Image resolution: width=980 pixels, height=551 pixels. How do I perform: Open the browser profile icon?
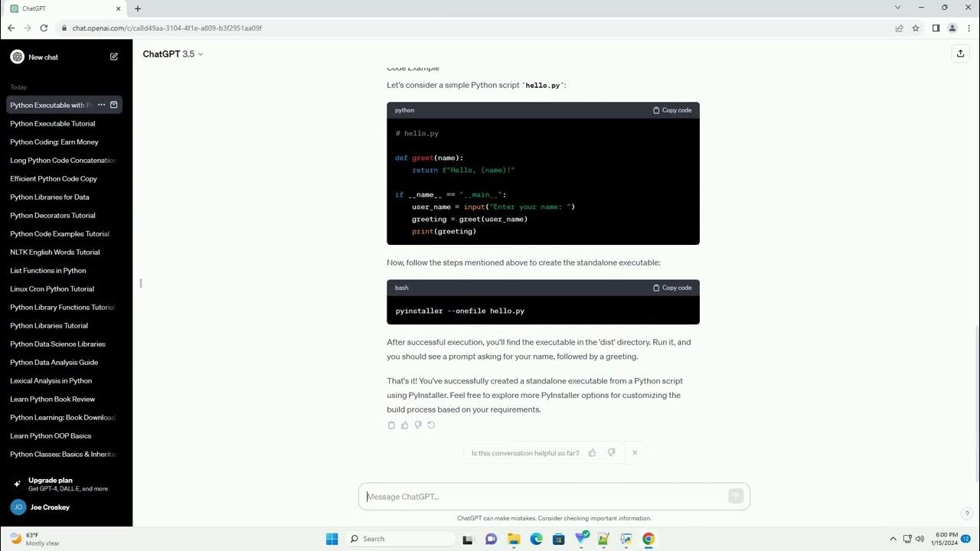click(952, 28)
